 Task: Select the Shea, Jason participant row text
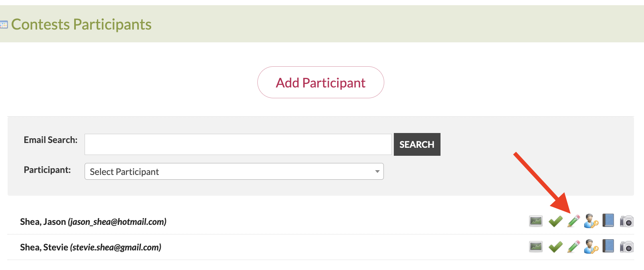93,222
